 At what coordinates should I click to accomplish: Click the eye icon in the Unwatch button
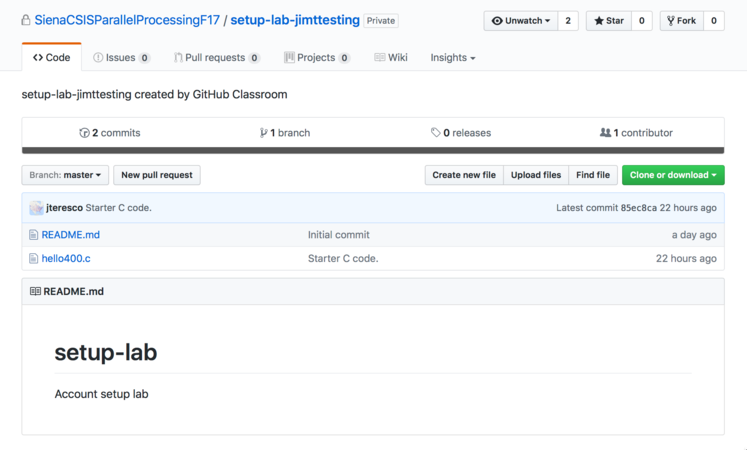(x=497, y=21)
